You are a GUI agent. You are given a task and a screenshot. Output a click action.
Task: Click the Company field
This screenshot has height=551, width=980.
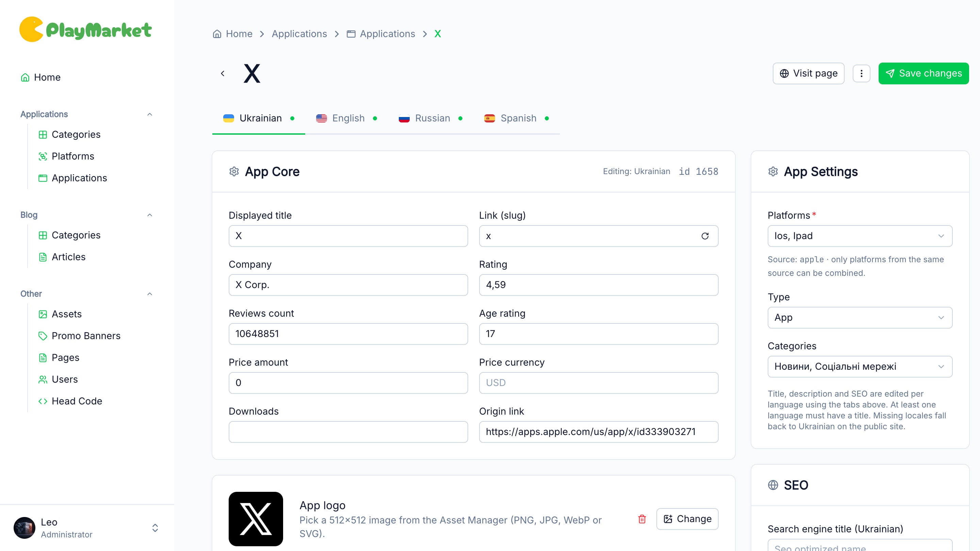tap(348, 285)
